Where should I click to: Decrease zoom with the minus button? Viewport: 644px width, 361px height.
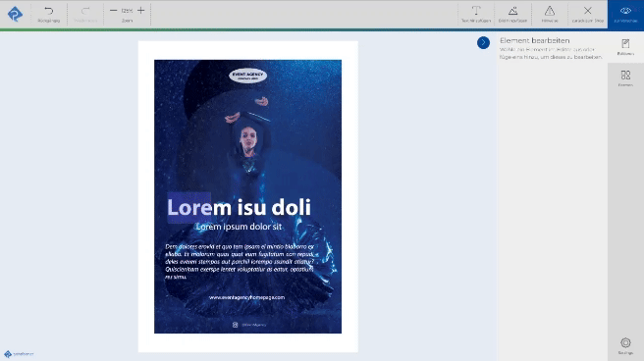(113, 10)
